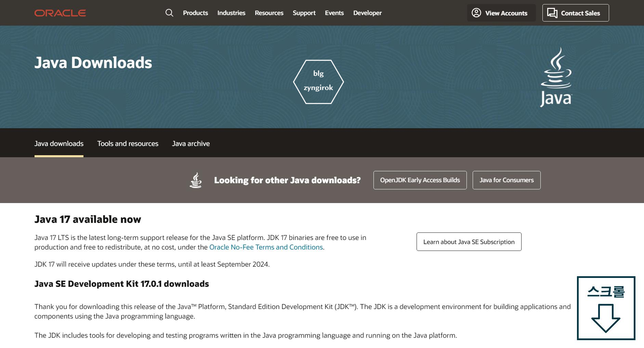Click the small Java cup icon beside 'Looking for'
This screenshot has width=644, height=348.
pos(196,180)
